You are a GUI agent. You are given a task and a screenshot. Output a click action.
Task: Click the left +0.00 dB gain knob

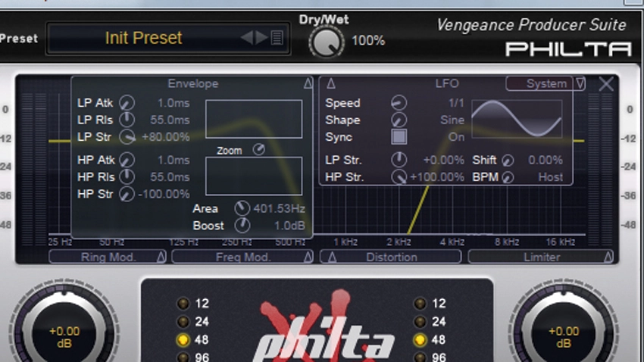[x=64, y=332]
